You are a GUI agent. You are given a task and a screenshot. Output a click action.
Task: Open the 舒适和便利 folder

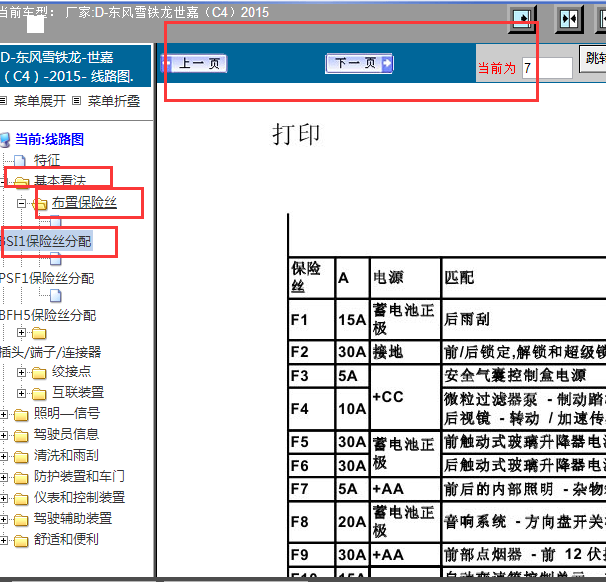coord(66,539)
